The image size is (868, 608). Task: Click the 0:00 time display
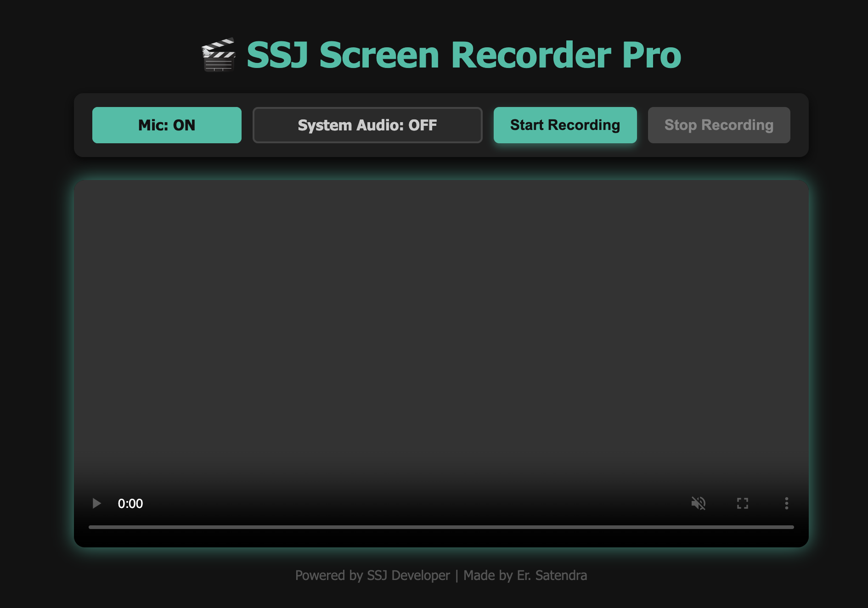[x=130, y=504]
